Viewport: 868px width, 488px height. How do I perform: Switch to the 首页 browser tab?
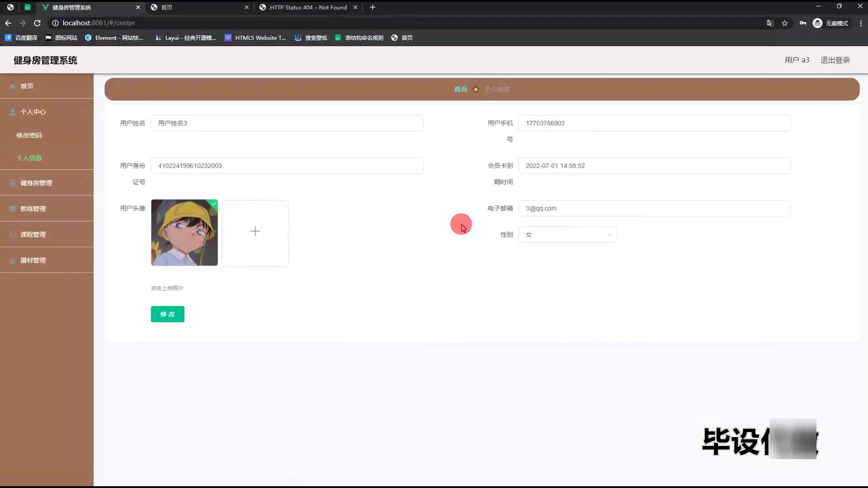coord(199,7)
